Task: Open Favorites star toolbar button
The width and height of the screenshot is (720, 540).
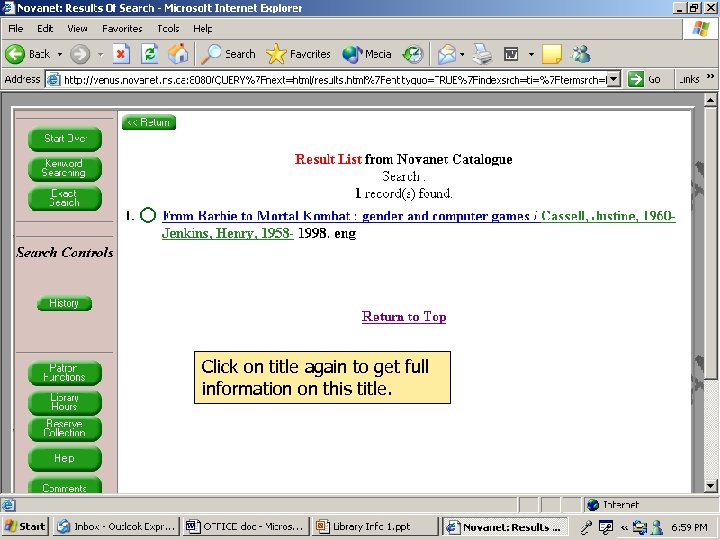Action: click(x=298, y=54)
